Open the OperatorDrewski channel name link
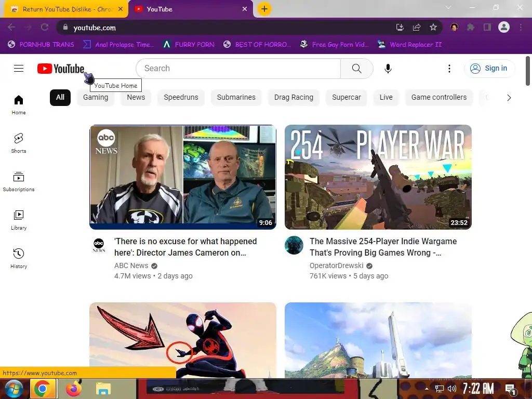 [x=336, y=265]
